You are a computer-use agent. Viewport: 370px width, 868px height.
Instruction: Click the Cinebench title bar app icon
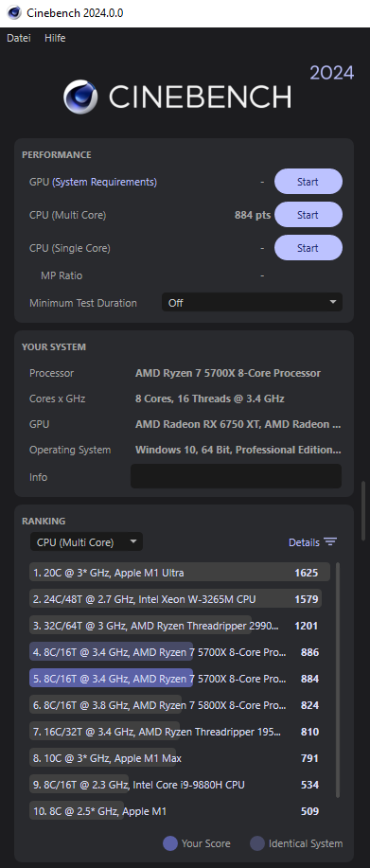[x=14, y=12]
